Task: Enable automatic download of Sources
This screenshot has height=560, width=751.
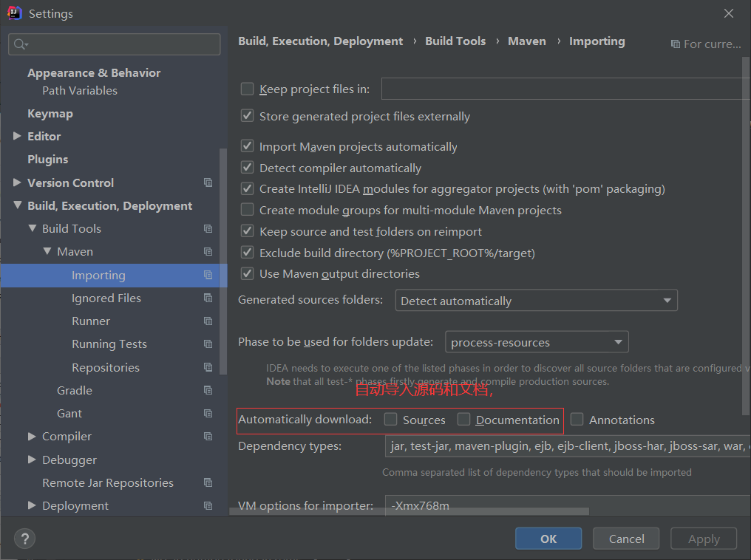Action: pyautogui.click(x=391, y=420)
